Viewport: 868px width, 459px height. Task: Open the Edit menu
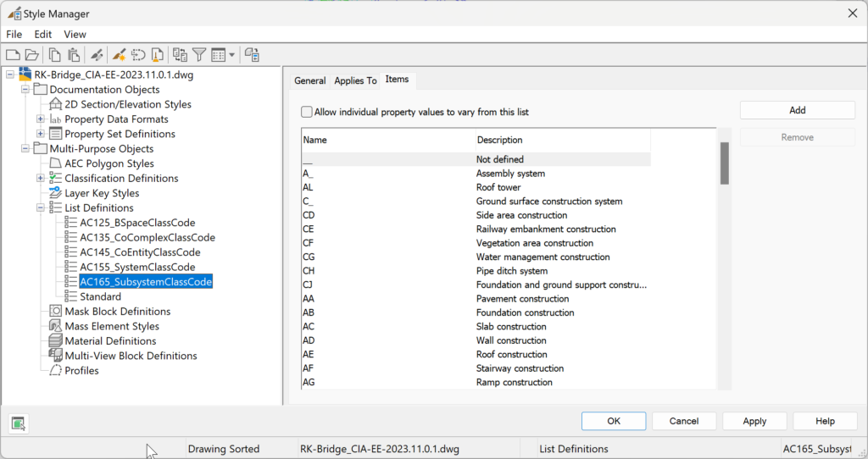pyautogui.click(x=42, y=34)
